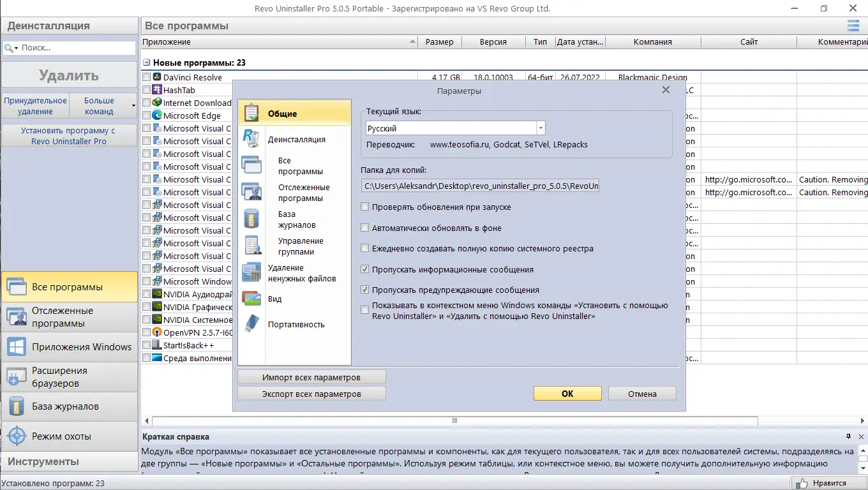868x490 pixels.
Task: Click Экспорт всех параметров button
Action: [311, 394]
